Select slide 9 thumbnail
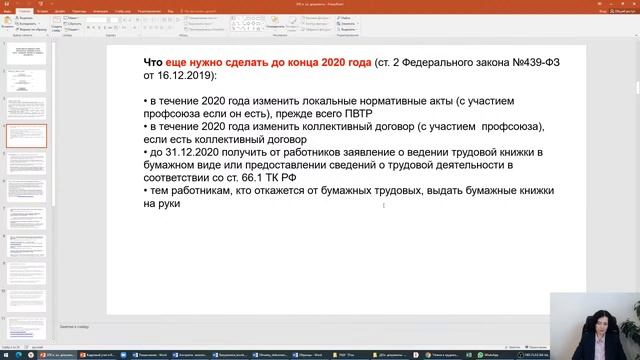Viewport: 640px width, 360px height. click(x=27, y=273)
